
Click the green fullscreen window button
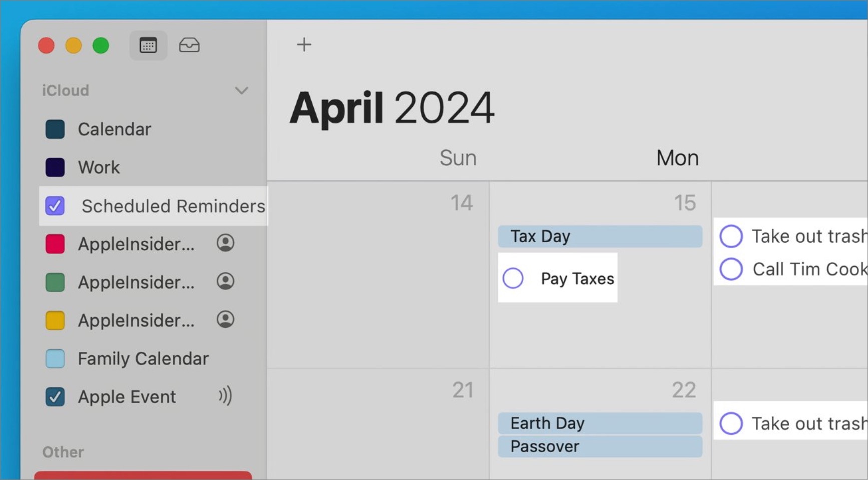(x=101, y=46)
